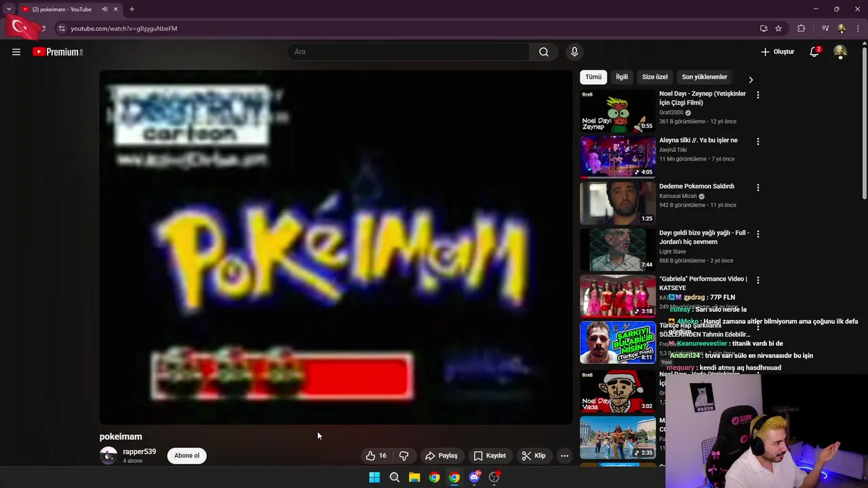Image resolution: width=868 pixels, height=488 pixels.
Task: Click the pokeimam video player
Action: (x=336, y=247)
